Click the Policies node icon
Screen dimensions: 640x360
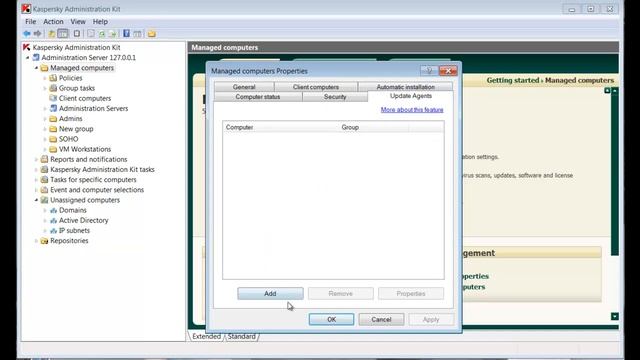click(53, 78)
